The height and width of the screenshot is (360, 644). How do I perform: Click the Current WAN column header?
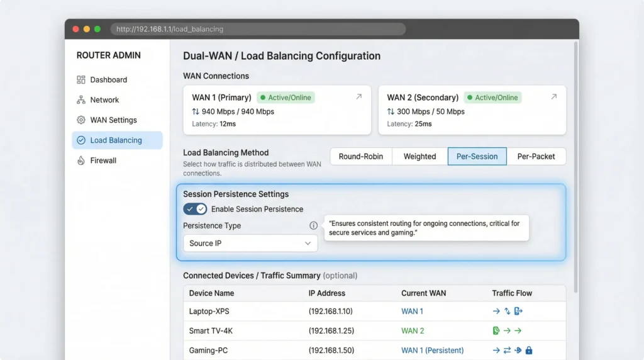tap(423, 293)
